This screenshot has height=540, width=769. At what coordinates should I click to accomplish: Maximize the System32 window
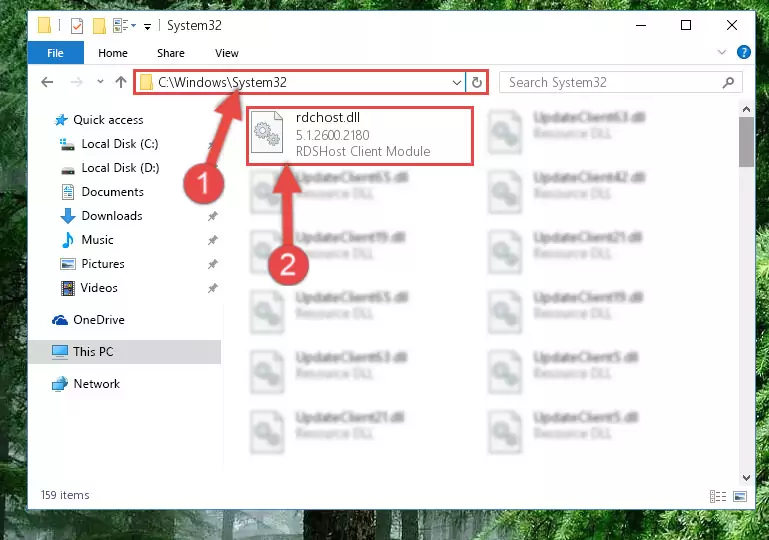point(686,25)
